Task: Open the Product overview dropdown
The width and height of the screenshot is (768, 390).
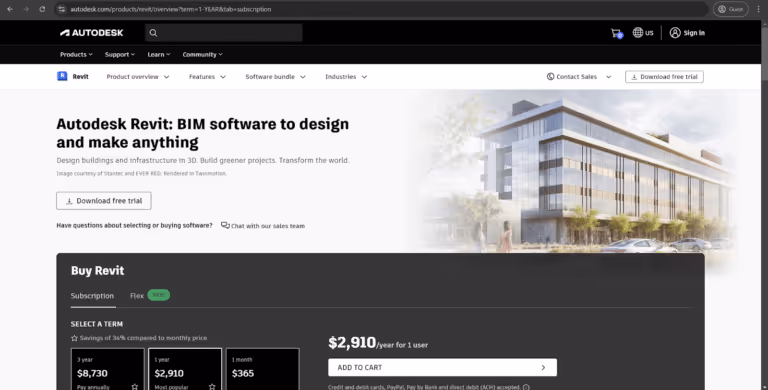Action: 138,77
